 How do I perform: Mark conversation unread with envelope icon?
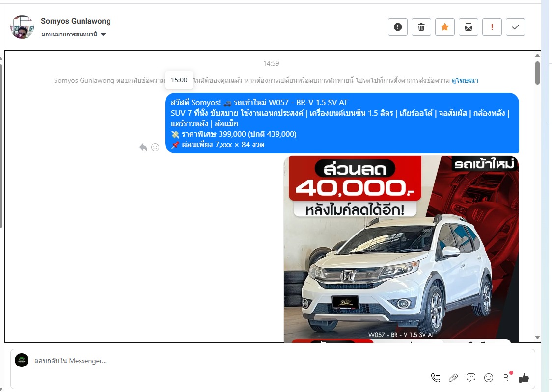point(469,27)
